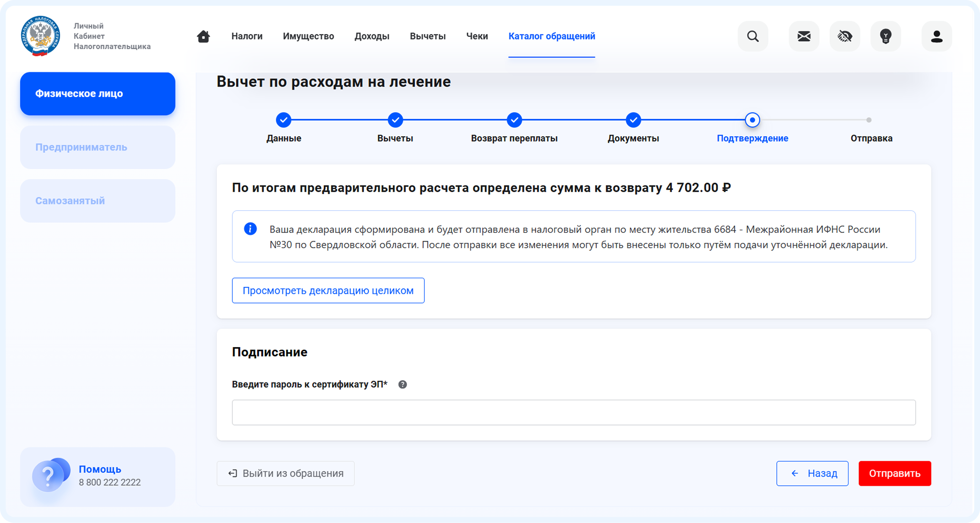
Task: Click the Личный Кабинет Налогоплательщика title
Action: 112,36
